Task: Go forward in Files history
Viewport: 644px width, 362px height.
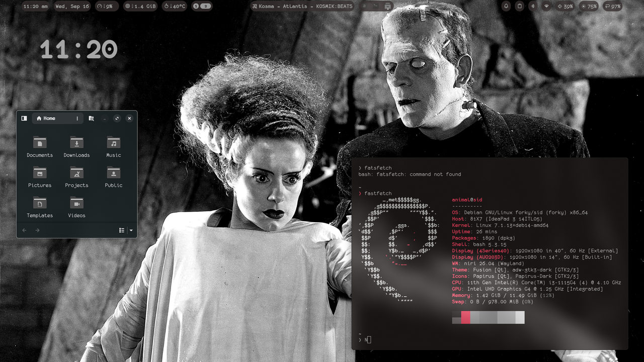Action: tap(37, 230)
